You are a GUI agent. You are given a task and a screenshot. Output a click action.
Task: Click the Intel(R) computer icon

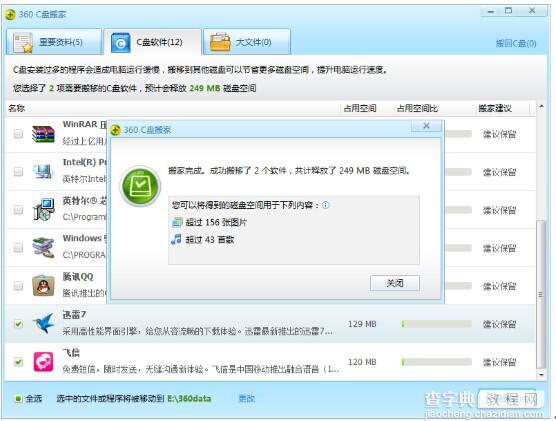[43, 172]
